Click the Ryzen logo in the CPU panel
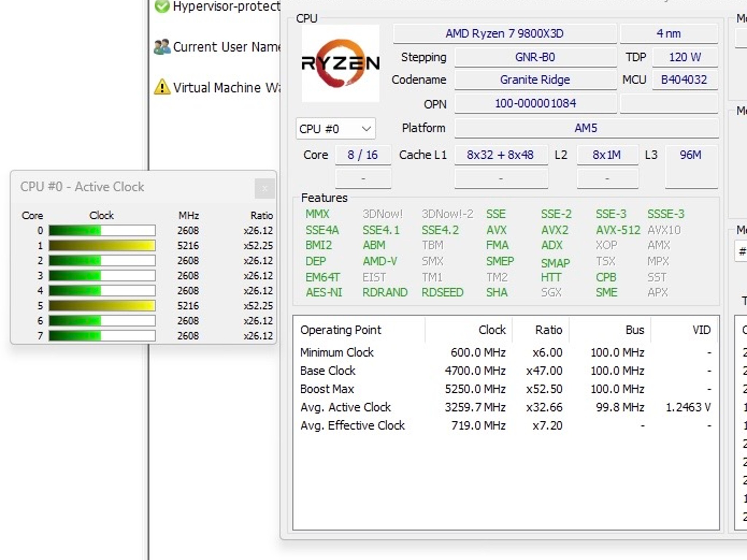The image size is (747, 560). click(x=341, y=63)
